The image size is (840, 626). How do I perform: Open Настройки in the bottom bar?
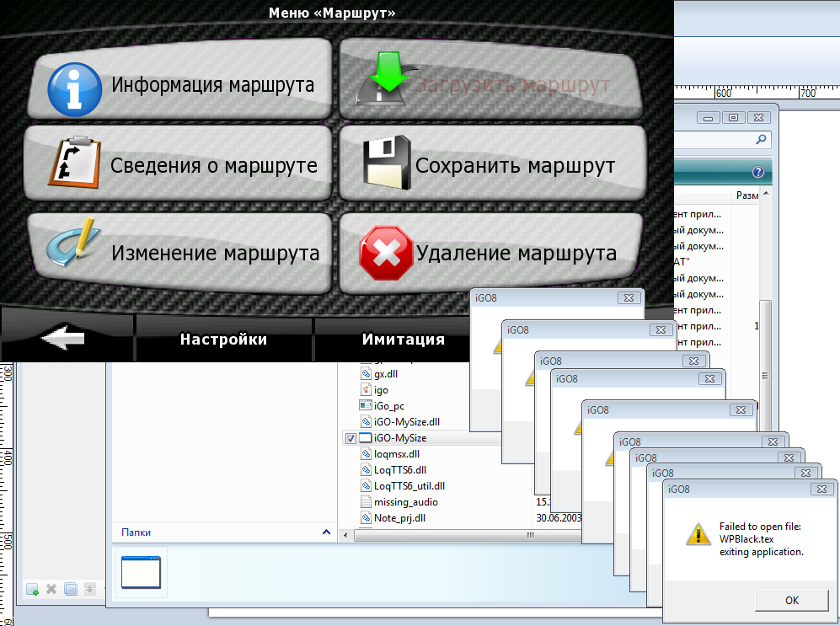pos(223,340)
